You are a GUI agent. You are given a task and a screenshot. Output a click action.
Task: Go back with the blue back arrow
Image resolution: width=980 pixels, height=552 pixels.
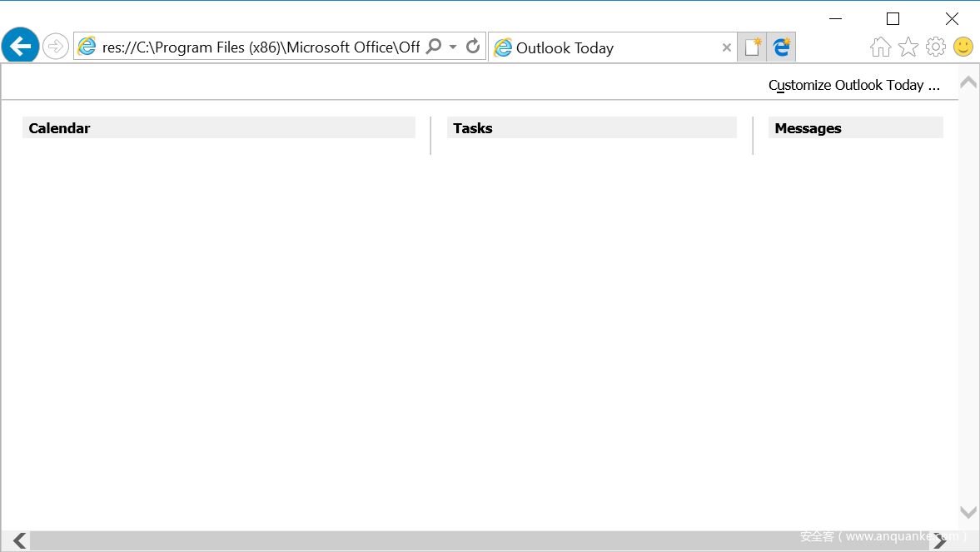21,46
